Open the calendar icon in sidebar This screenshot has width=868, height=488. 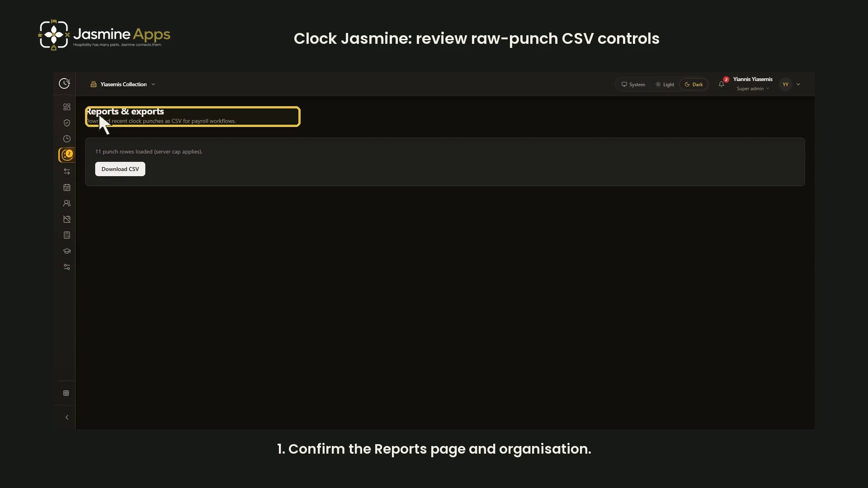point(67,187)
